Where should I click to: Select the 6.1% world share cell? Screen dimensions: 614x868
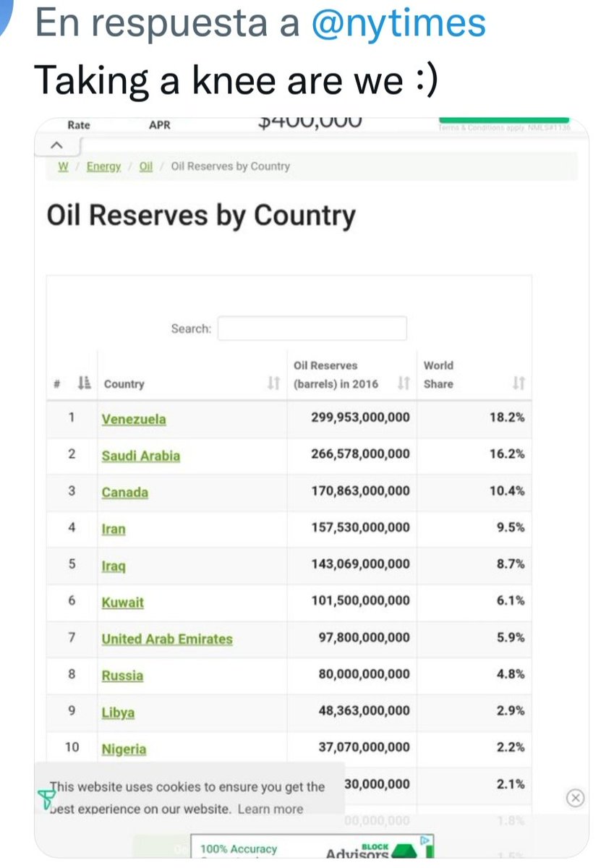[511, 600]
